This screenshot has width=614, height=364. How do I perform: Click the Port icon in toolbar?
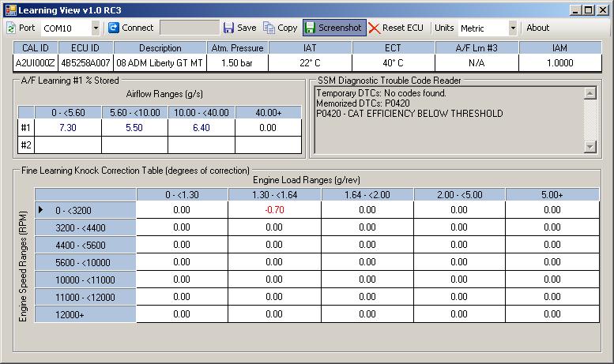pos(10,28)
